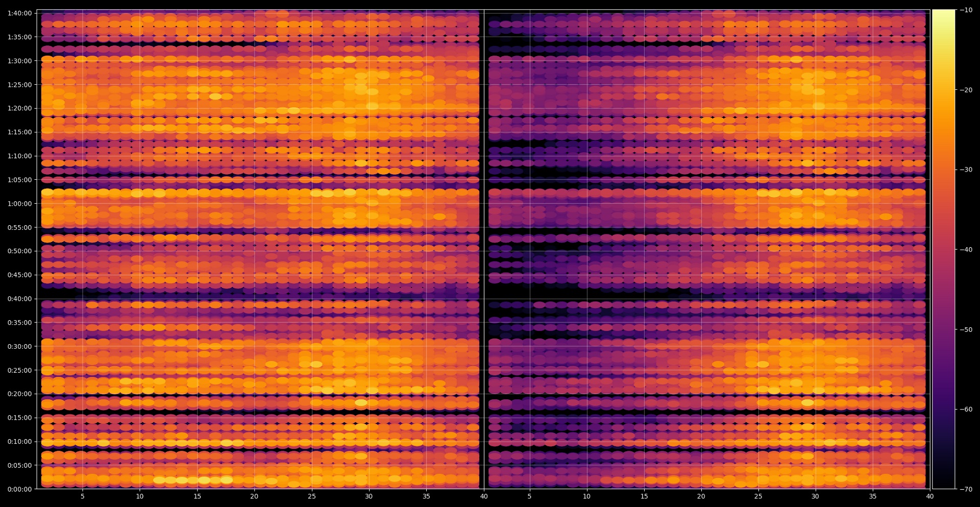
Task: Pick the 0:55:00 y-axis label
Action: pyautogui.click(x=19, y=227)
